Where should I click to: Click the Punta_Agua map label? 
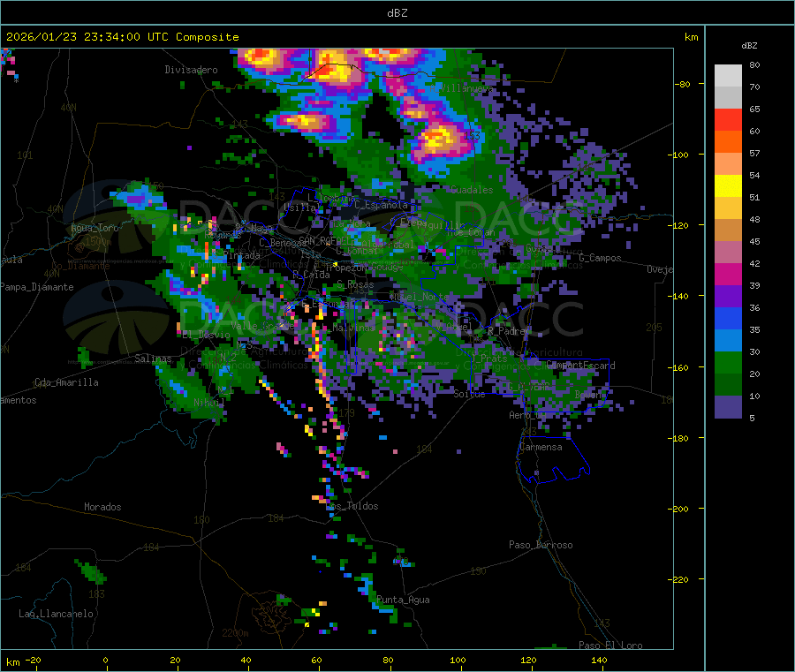coord(403,600)
